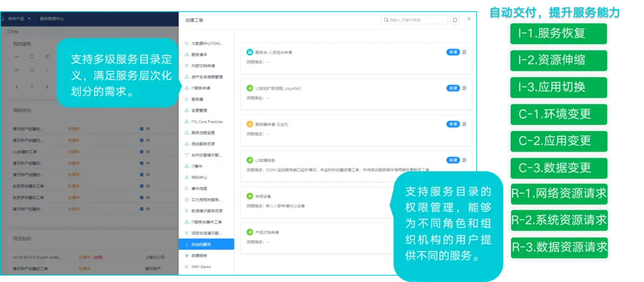
Task: Select the 大数据中心ITSM catalog item
Action: click(x=206, y=43)
